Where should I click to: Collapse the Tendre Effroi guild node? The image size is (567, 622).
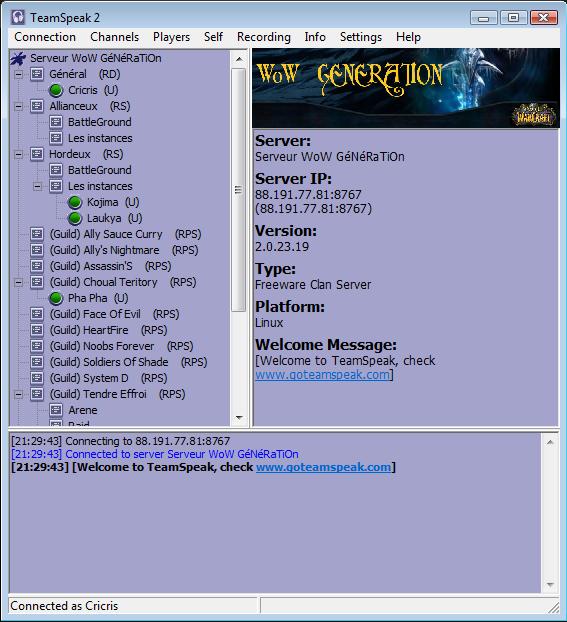click(x=18, y=394)
